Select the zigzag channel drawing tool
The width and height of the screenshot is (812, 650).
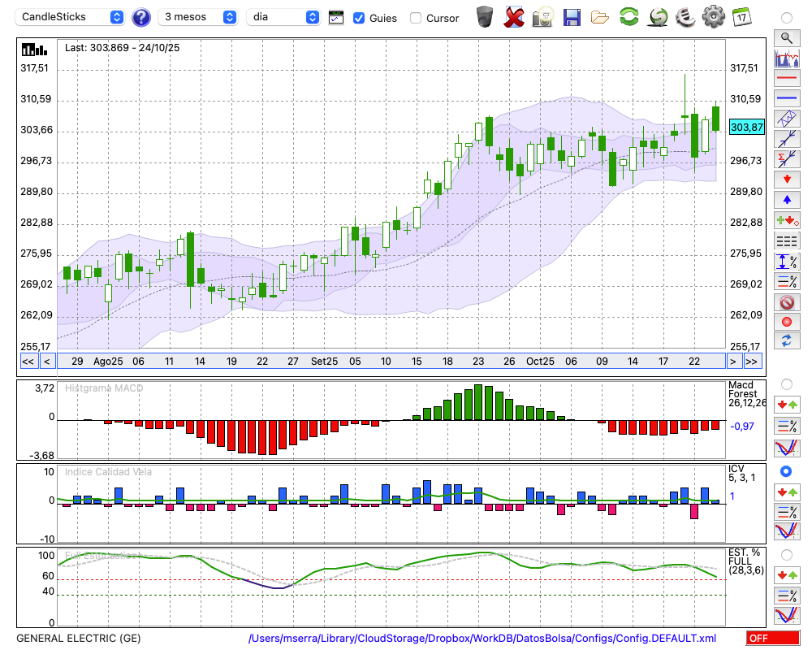click(x=787, y=119)
